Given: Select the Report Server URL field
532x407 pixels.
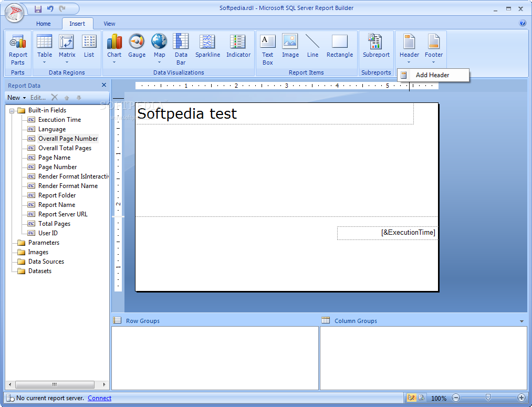Looking at the screenshot, I should [63, 214].
